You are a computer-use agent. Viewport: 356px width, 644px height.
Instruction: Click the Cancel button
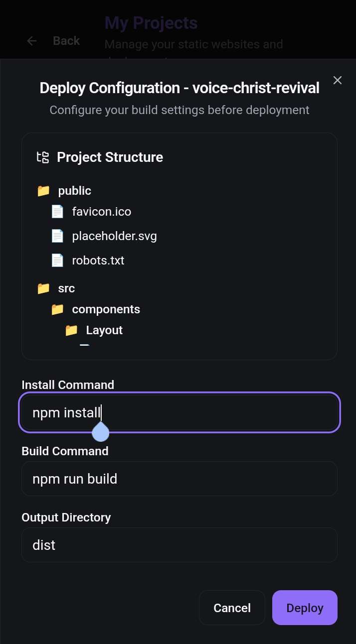[232, 608]
